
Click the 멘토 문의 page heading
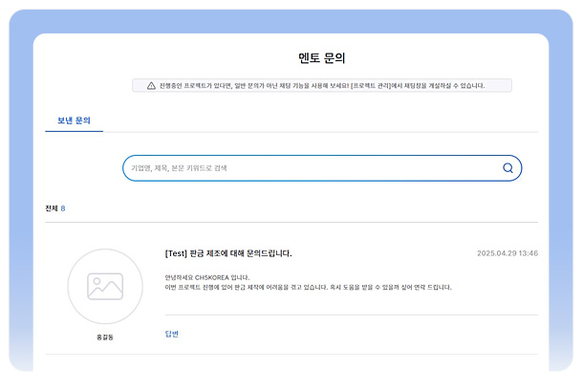tap(322, 57)
